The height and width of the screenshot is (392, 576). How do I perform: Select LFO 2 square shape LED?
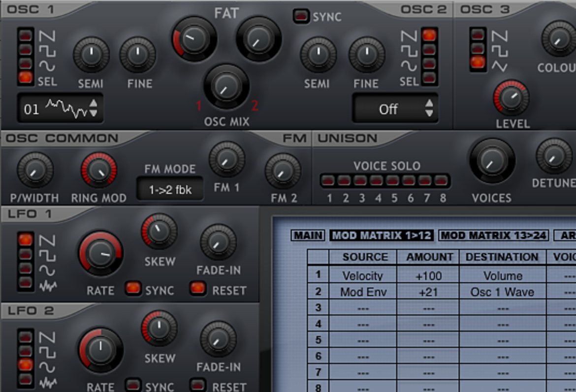coord(25,351)
